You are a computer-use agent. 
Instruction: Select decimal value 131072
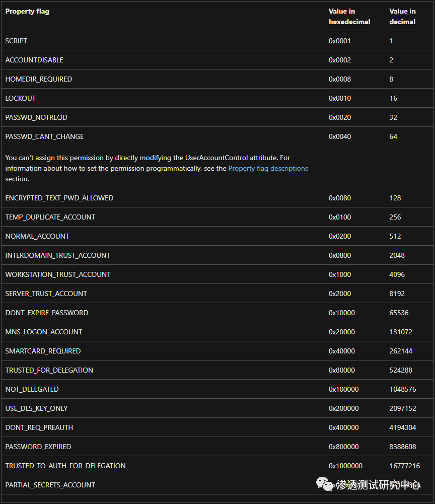tap(401, 332)
